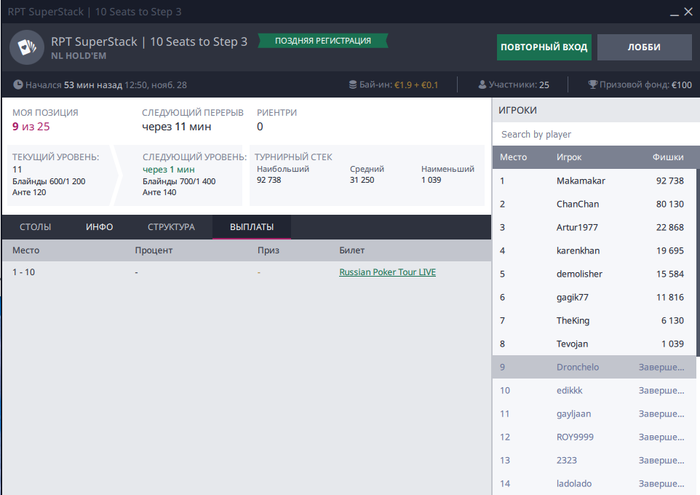
Task: Click the через 1 мин next level timer
Action: click(168, 170)
